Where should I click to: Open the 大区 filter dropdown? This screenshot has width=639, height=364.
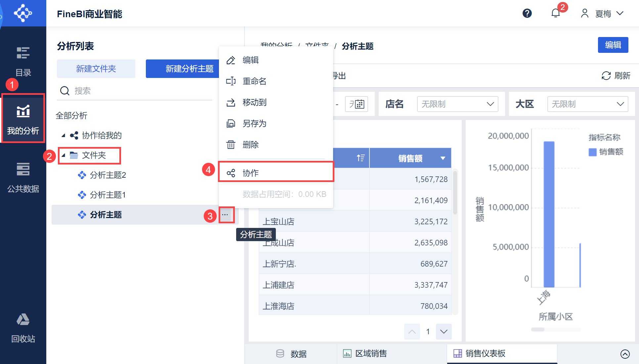coord(587,104)
